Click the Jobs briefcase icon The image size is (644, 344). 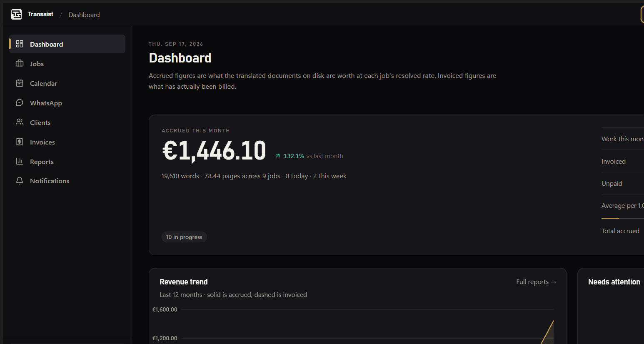click(x=20, y=63)
